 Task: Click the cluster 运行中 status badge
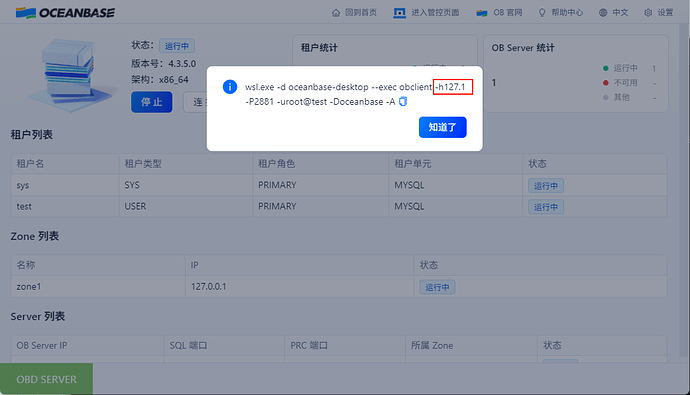tap(176, 46)
